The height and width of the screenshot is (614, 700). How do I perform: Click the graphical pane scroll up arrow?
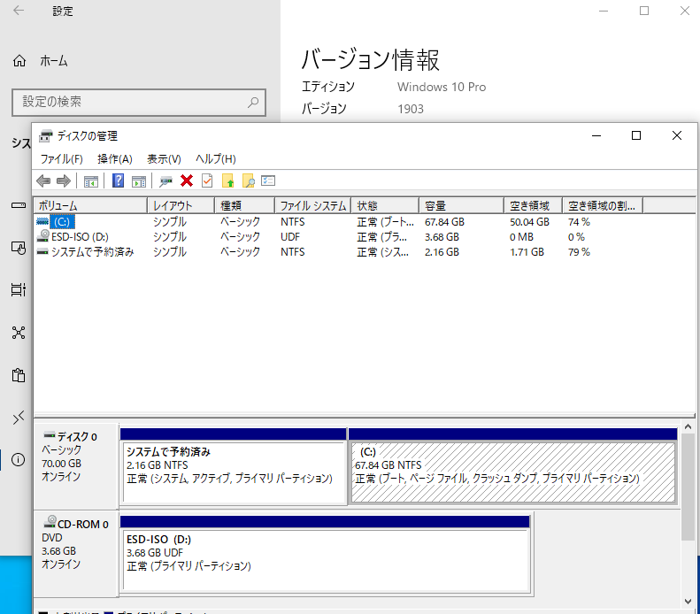(688, 427)
